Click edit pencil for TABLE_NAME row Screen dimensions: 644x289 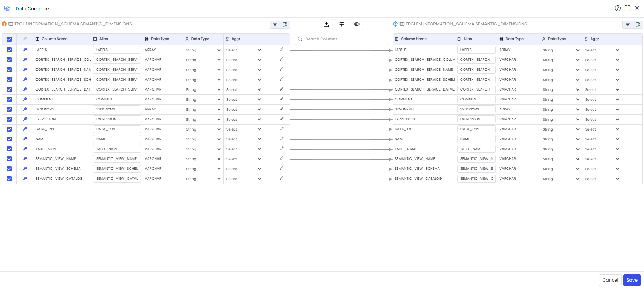point(282,149)
